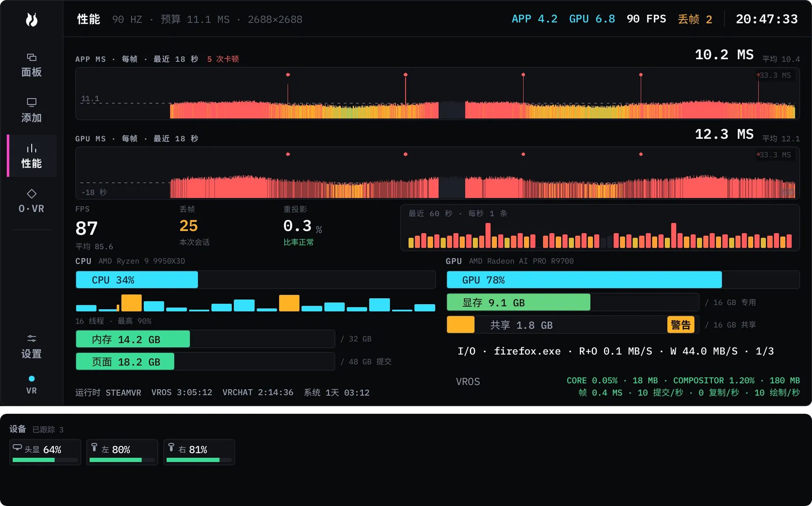
Task: Click the 共享 1.8 GB bar
Action: [573, 325]
